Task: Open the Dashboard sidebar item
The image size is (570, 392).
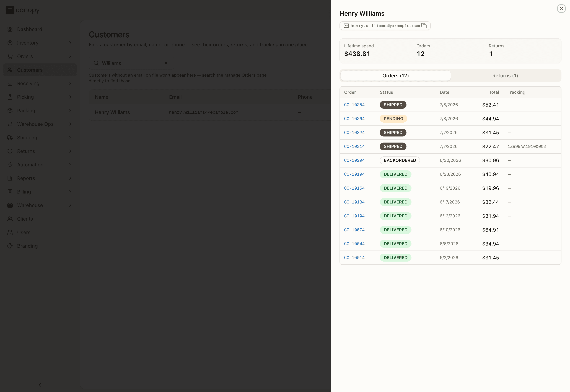Action: (40, 29)
